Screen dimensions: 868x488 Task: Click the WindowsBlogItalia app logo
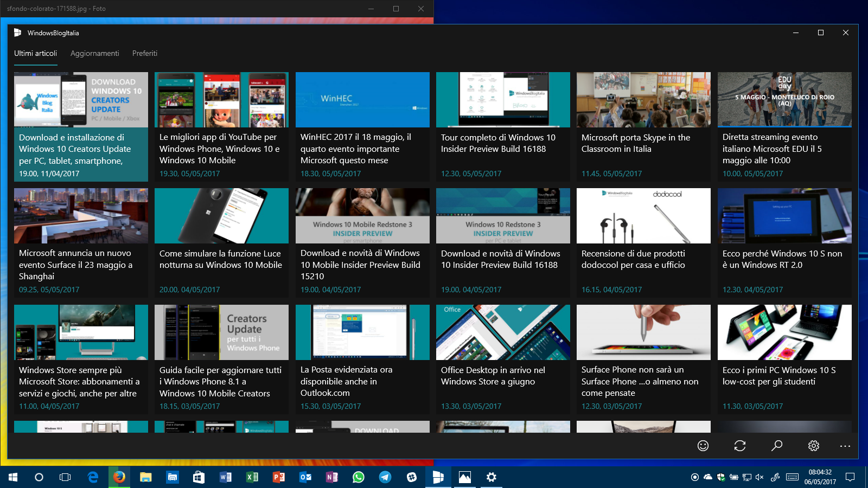pos(18,33)
